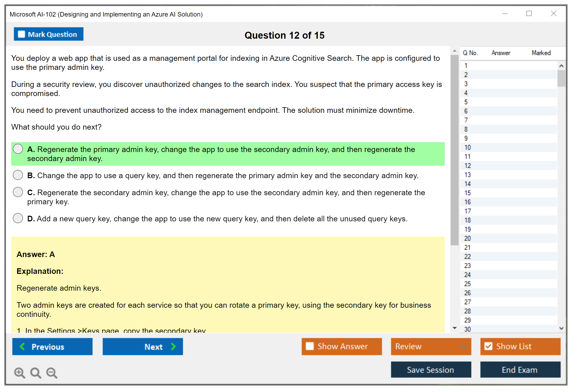The width and height of the screenshot is (574, 392).
Task: Uncheck the Show List checkbox
Action: 488,346
